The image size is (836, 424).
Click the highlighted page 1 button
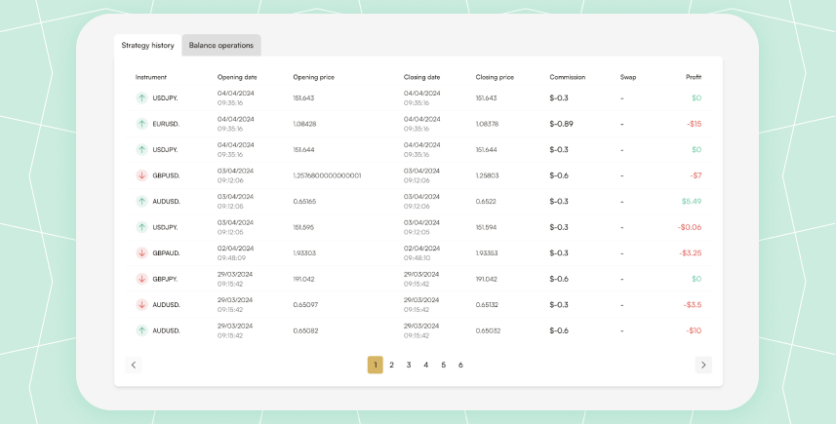tap(375, 365)
